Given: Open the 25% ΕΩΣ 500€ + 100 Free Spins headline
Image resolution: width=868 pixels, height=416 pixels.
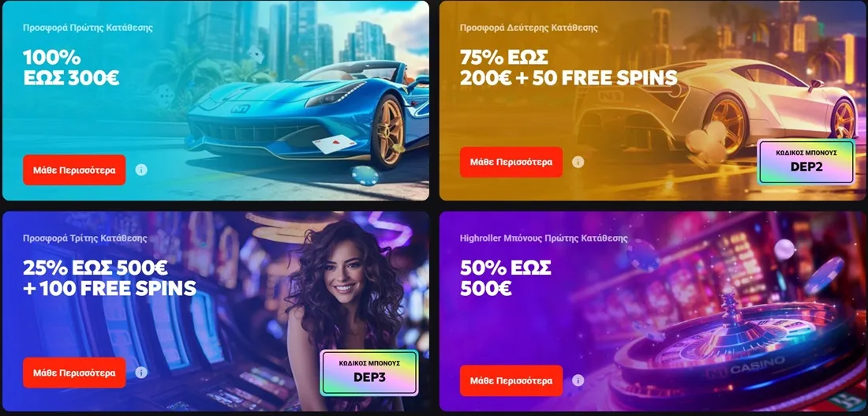Looking at the screenshot, I should [x=110, y=278].
